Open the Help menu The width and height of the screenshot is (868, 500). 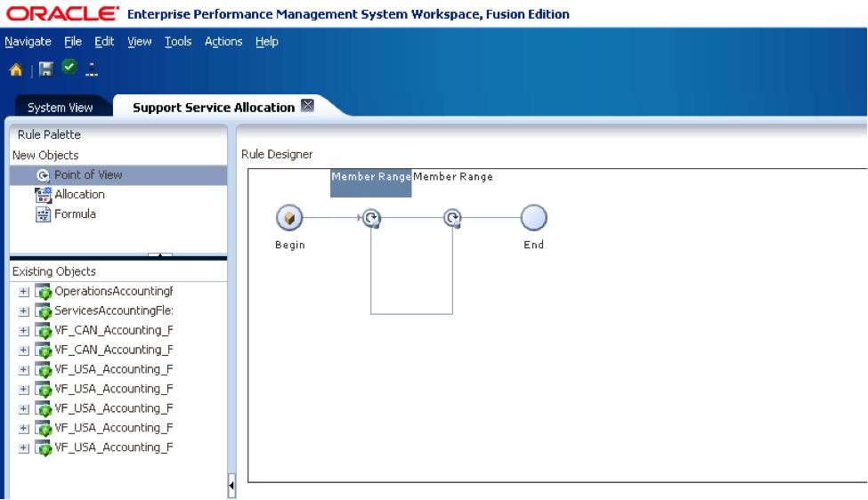(267, 42)
